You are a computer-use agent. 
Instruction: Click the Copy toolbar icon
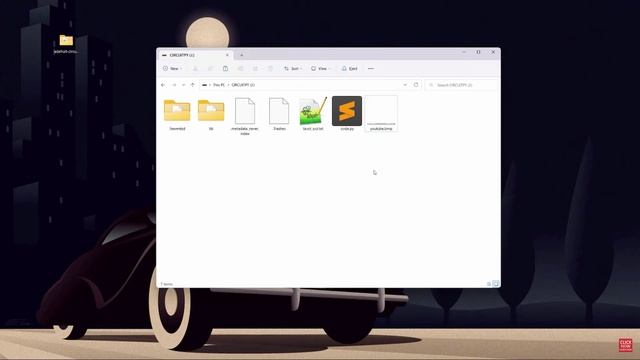[210, 69]
